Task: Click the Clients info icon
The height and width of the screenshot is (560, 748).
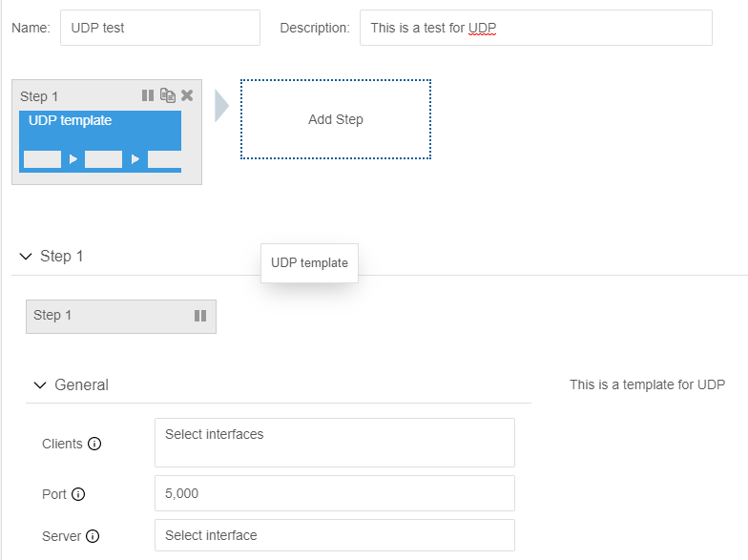Action: [94, 444]
